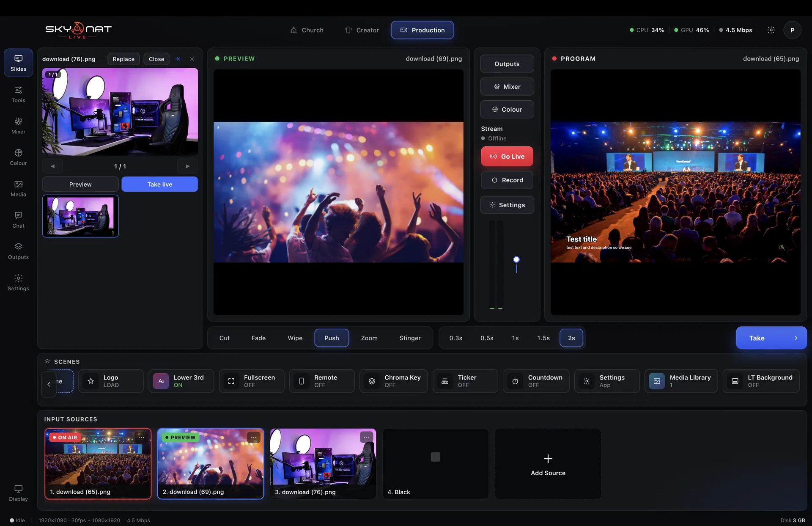Click the blue Take live button

click(x=159, y=185)
